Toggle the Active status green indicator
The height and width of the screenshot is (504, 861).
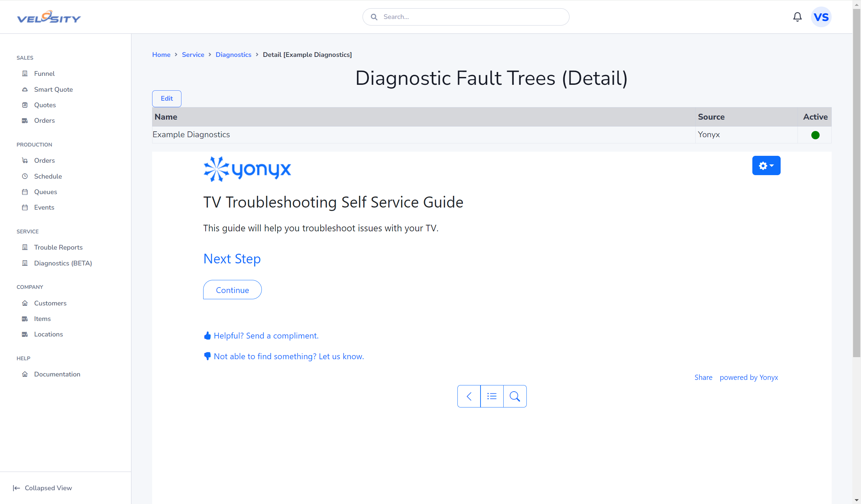click(x=815, y=135)
